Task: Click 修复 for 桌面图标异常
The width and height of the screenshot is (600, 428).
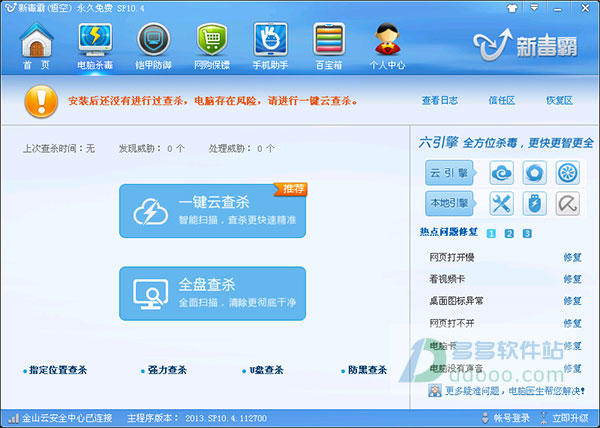Action: click(572, 301)
